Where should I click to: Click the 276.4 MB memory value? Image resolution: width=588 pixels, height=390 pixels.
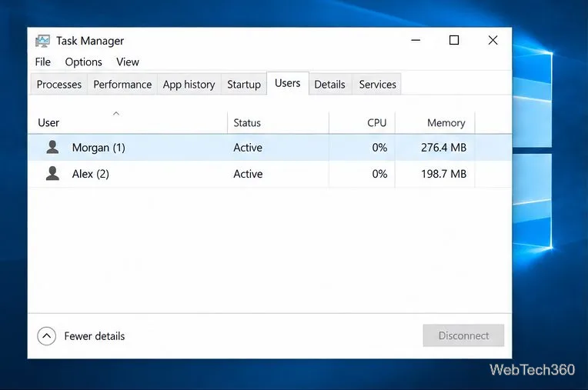click(x=443, y=148)
